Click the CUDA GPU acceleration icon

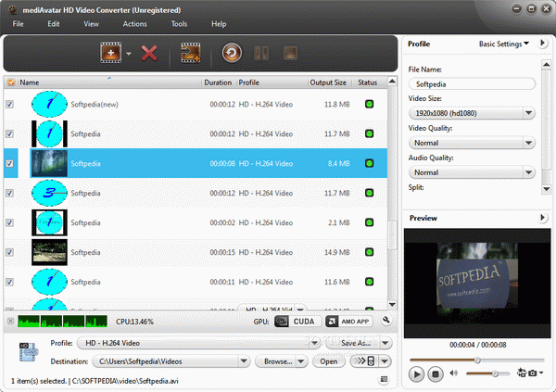click(x=297, y=322)
